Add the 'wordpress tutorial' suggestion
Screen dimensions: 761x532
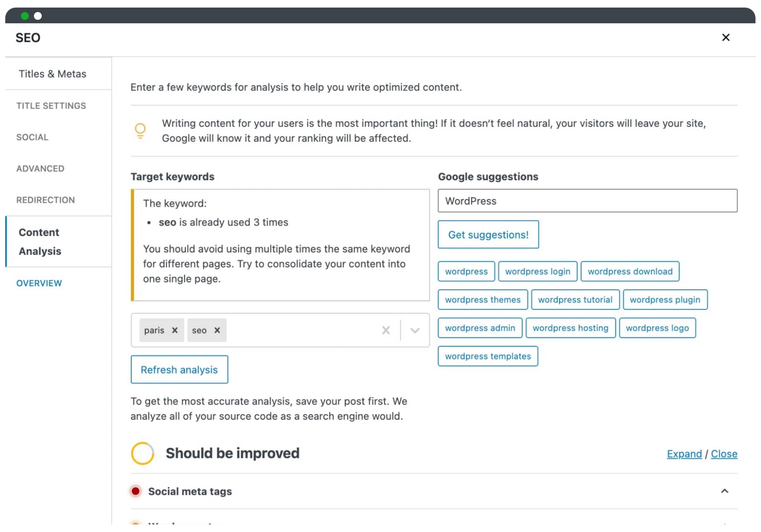click(x=575, y=300)
